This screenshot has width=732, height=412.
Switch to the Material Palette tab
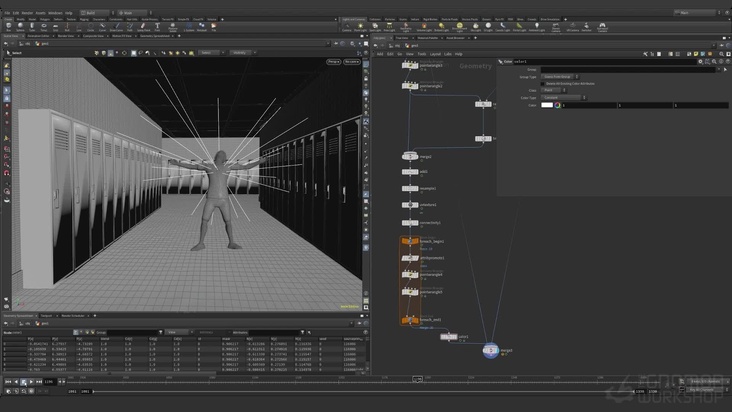(x=428, y=38)
